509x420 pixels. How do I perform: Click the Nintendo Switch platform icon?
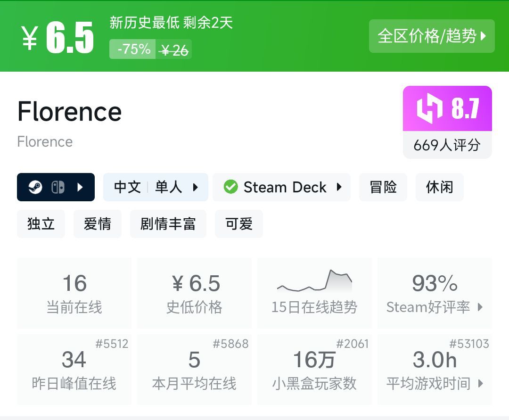tap(57, 187)
